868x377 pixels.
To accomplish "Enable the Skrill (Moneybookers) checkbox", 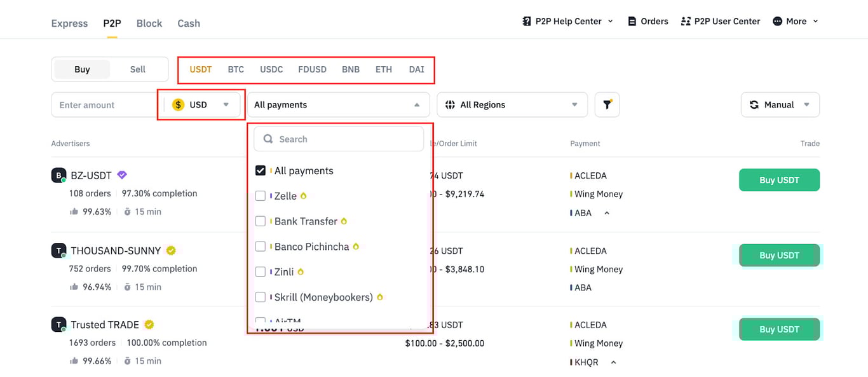I will (261, 297).
